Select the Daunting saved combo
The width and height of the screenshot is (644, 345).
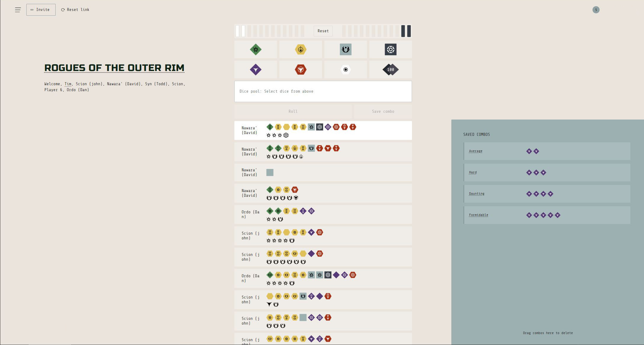point(476,194)
